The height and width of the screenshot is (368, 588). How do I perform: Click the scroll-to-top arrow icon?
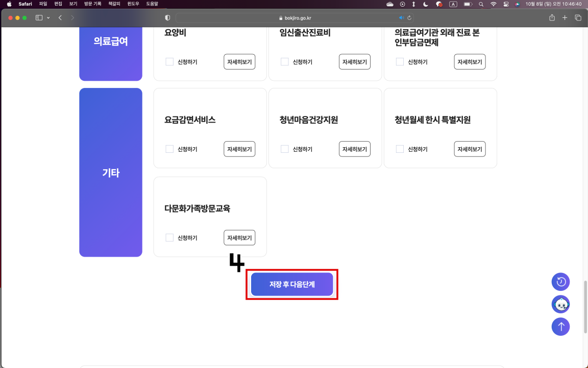coord(560,327)
